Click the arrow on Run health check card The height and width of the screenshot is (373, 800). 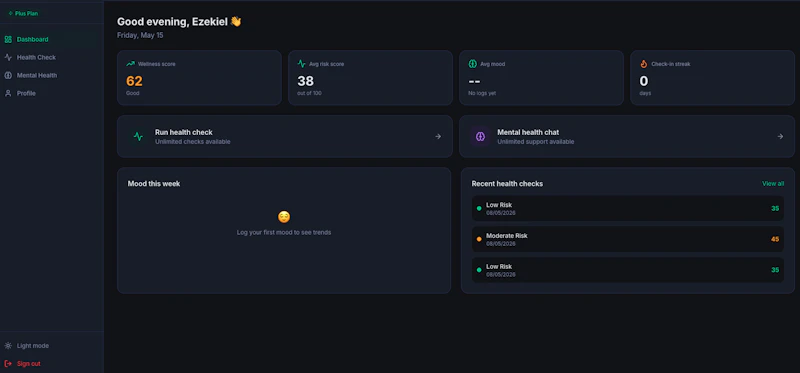click(x=438, y=136)
